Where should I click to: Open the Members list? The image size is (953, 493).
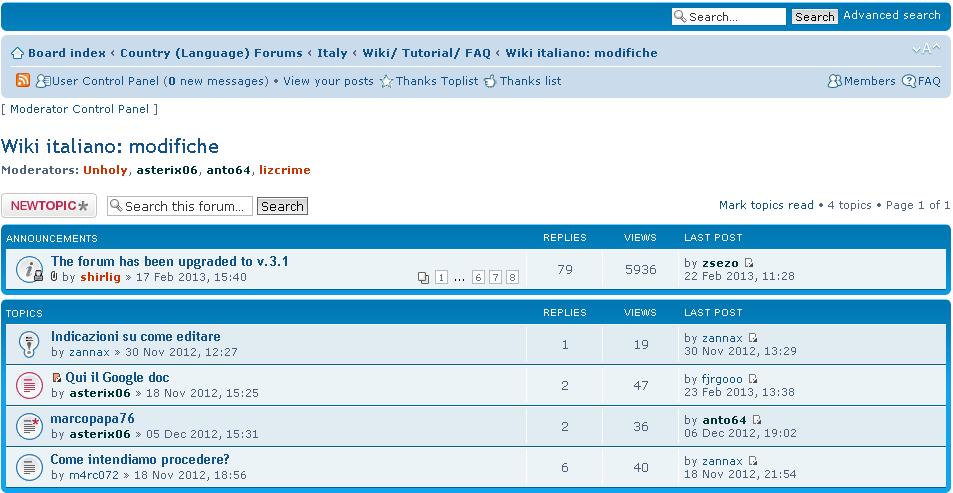[x=862, y=81]
